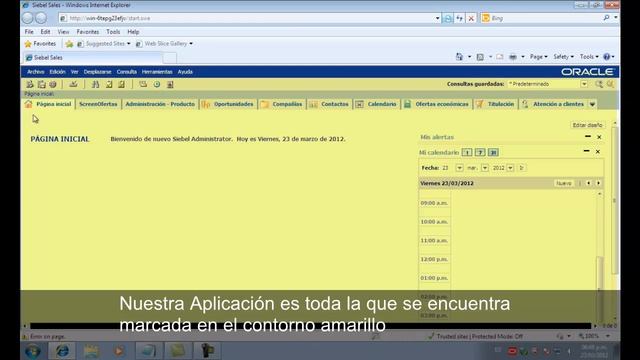Viewport: 640px width, 360px height.
Task: Open the day dropdown in Fecha
Action: tap(459, 168)
